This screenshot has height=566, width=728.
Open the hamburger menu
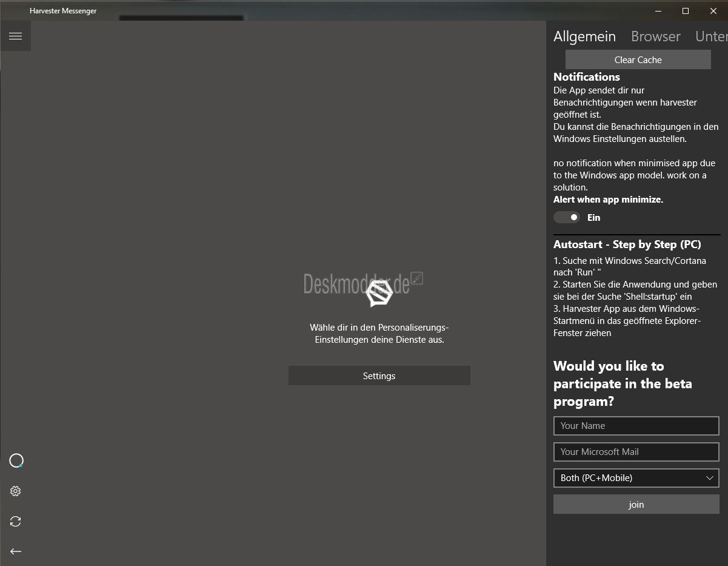coord(16,36)
